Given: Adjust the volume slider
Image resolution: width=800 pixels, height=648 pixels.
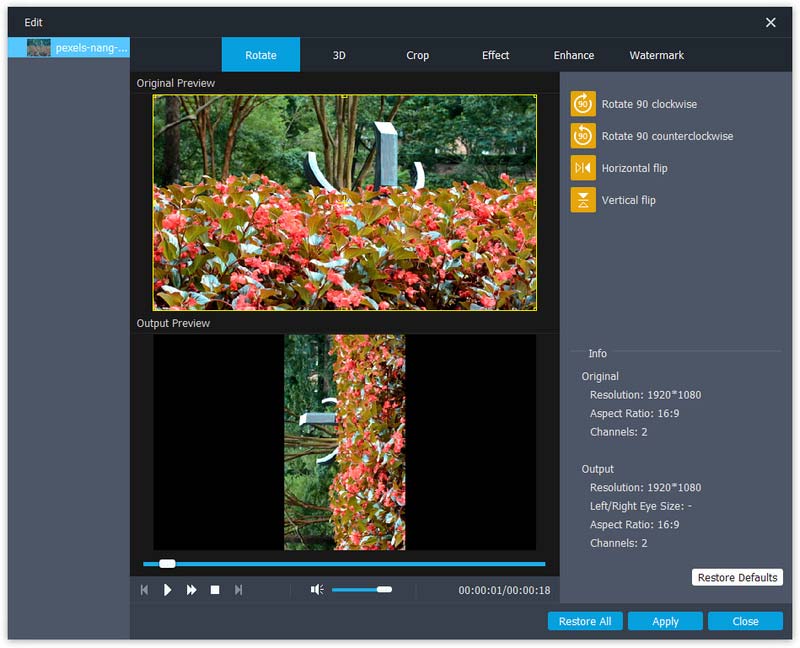Looking at the screenshot, I should coord(384,590).
